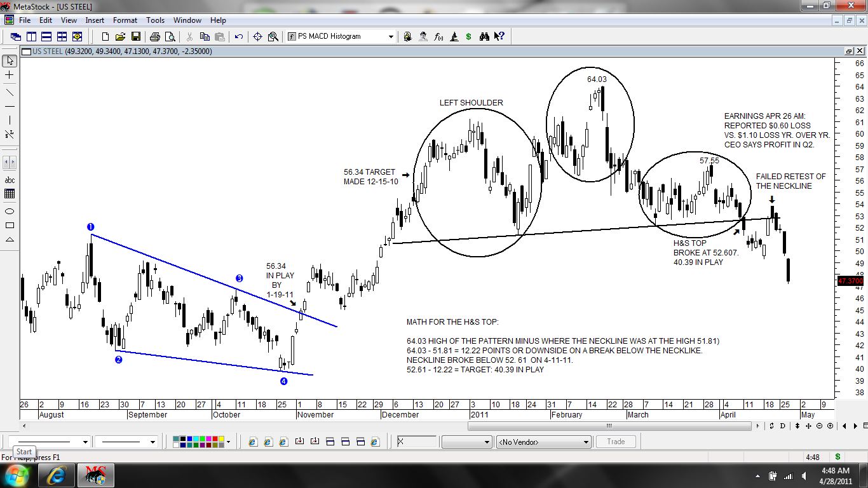Click the Print chart icon
868x488 pixels.
coord(154,36)
